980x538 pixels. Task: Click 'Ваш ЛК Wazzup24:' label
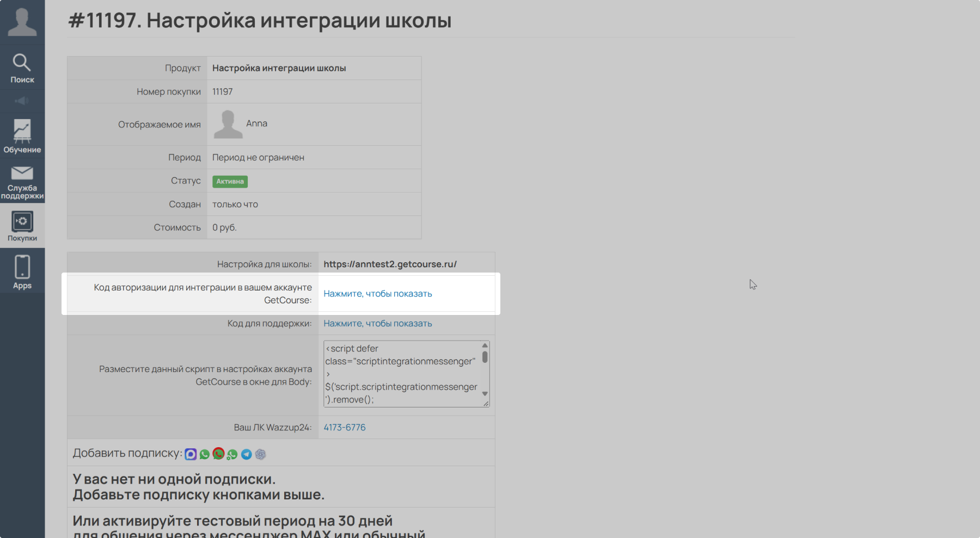[x=273, y=428]
